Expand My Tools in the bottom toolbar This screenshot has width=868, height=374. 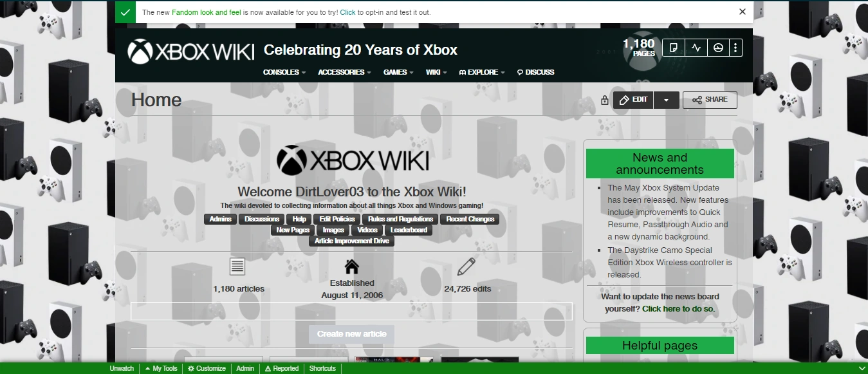point(161,368)
